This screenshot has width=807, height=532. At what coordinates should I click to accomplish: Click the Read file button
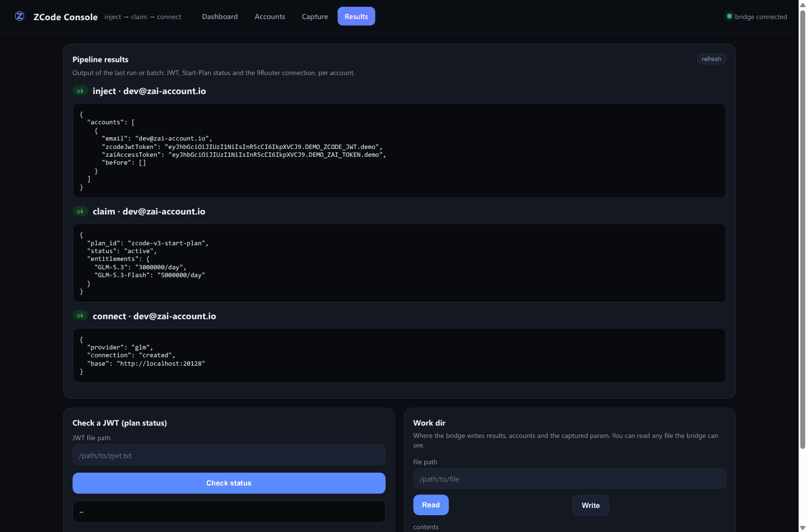(431, 505)
